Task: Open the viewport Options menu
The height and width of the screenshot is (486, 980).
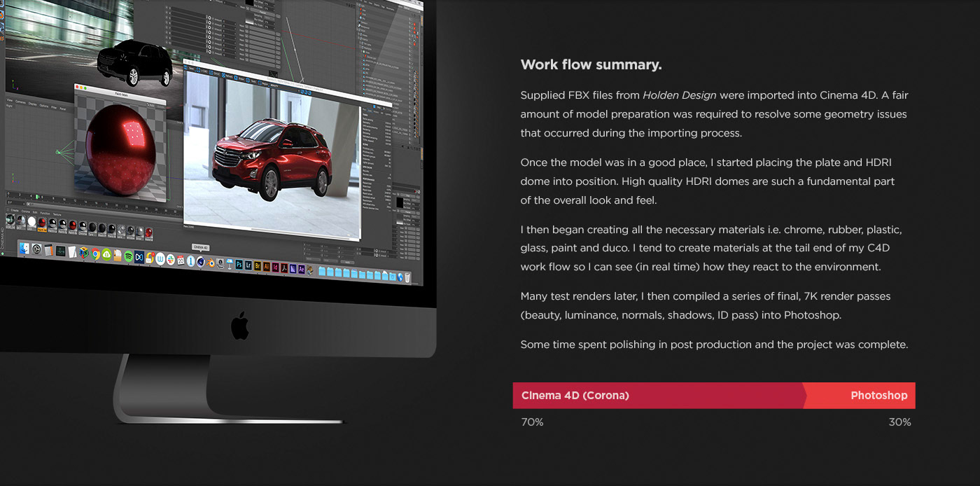Action: click(x=44, y=106)
